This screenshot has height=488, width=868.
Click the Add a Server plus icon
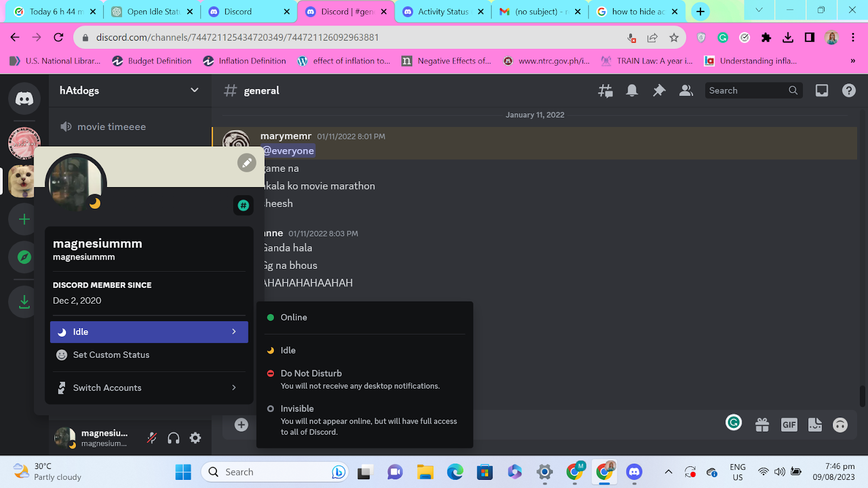24,219
